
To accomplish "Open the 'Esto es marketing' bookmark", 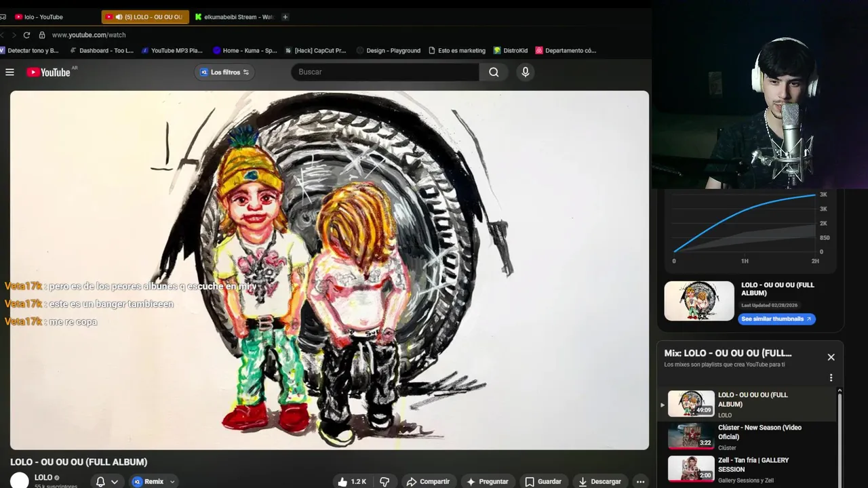I will coord(457,50).
